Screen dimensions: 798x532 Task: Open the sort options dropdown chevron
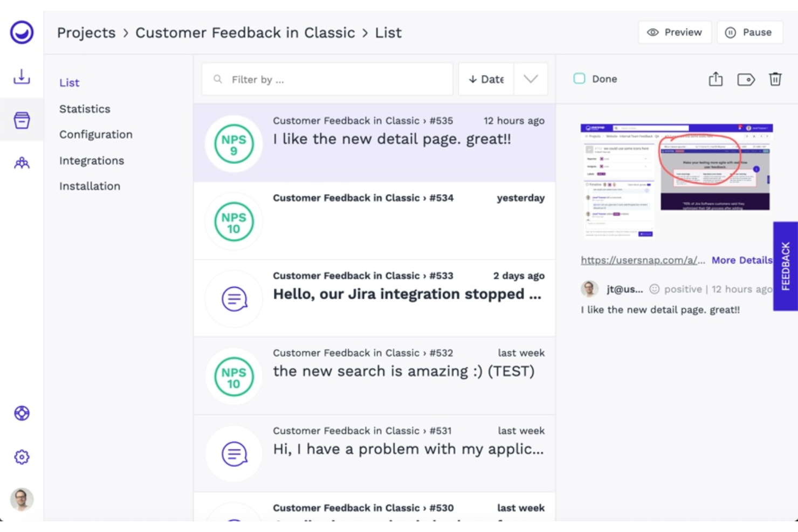[530, 79]
